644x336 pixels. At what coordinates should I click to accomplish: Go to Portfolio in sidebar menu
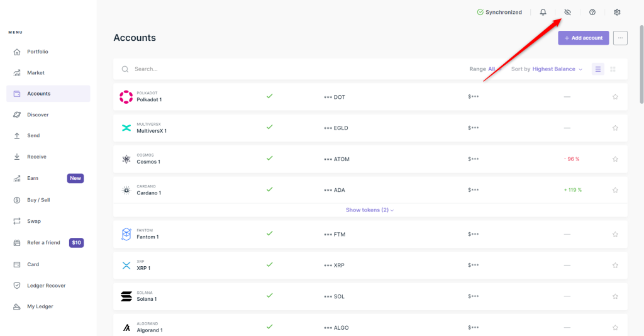click(x=37, y=52)
